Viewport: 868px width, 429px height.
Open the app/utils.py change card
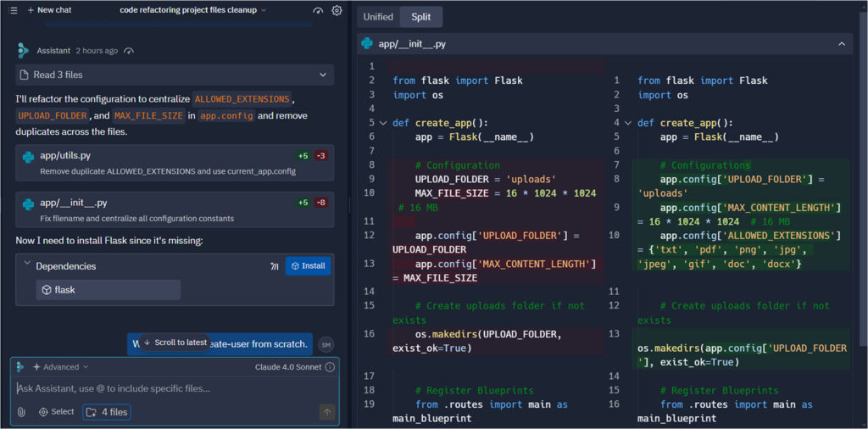175,163
